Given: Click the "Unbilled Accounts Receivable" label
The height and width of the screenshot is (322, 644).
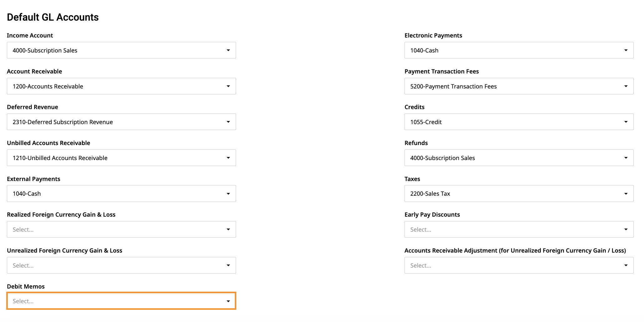Looking at the screenshot, I should click(x=48, y=143).
